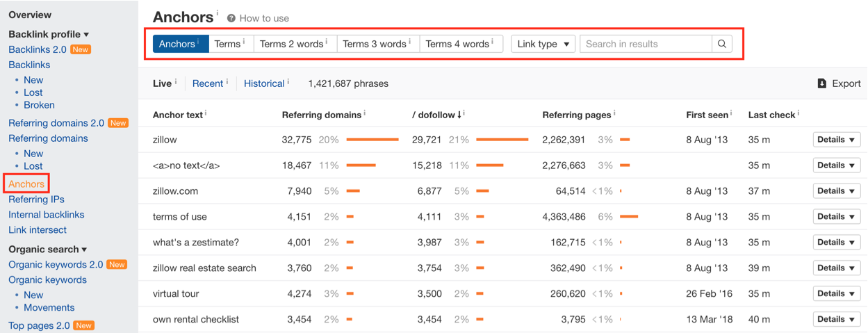Screen dimensions: 868x333
Task: Expand Details for own rental checklist row
Action: [837, 320]
